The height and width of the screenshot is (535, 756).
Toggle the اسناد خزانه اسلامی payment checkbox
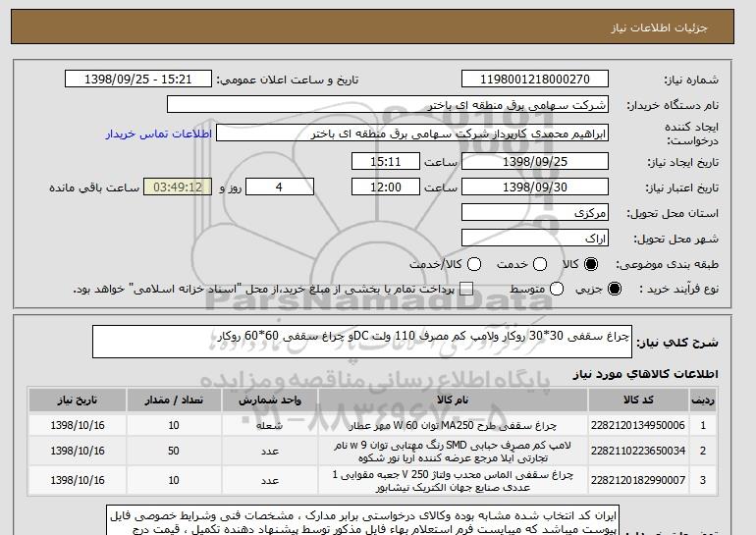pos(466,290)
